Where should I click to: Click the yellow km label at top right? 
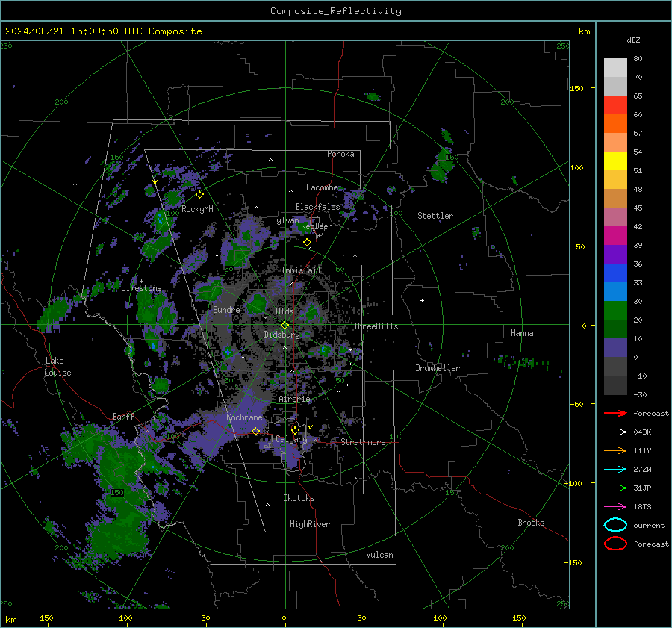[584, 31]
